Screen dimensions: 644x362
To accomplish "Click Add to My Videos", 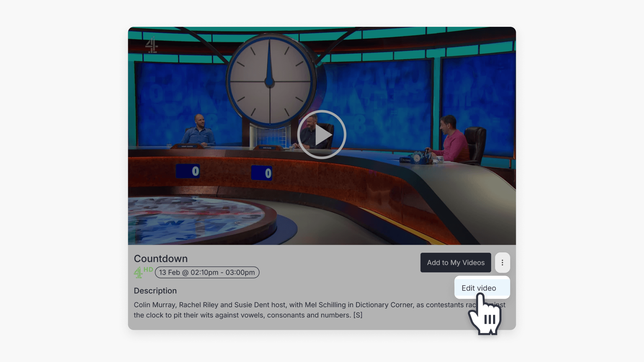I will [x=455, y=262].
